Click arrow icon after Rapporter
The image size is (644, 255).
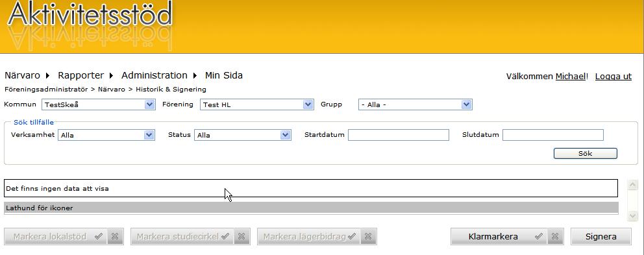pyautogui.click(x=111, y=75)
